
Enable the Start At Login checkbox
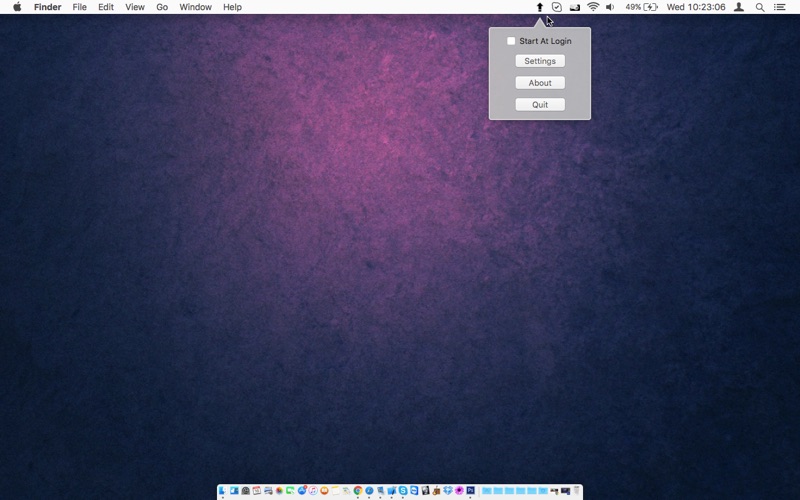[x=511, y=41]
